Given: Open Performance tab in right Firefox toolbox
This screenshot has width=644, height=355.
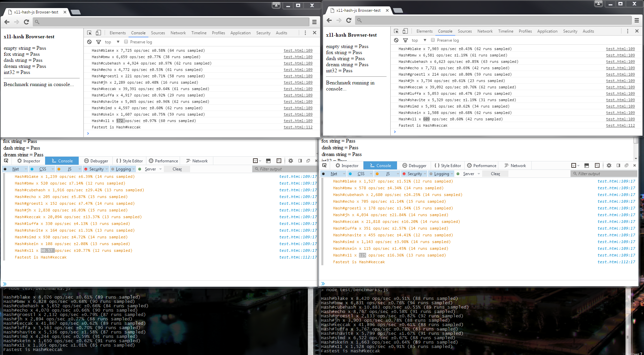Looking at the screenshot, I should point(481,166).
